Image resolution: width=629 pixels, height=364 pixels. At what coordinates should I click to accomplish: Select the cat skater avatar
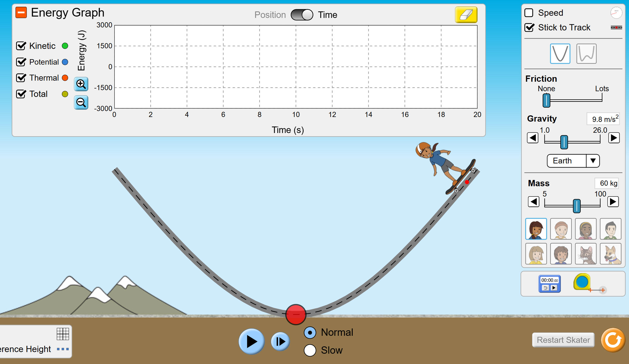pyautogui.click(x=586, y=254)
